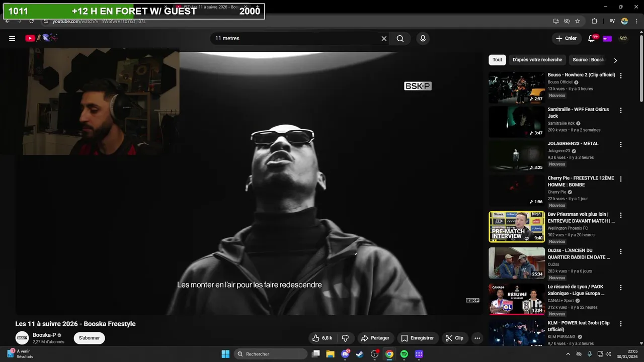Open Bouss - Nowhere 2 video thumbnail
The width and height of the screenshot is (644, 362).
point(517,87)
